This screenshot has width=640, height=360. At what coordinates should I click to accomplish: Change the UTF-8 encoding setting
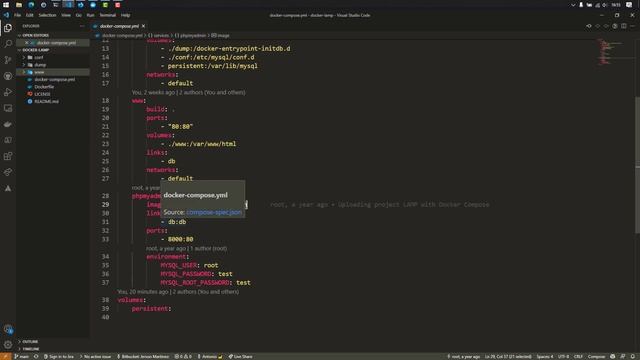click(563, 356)
